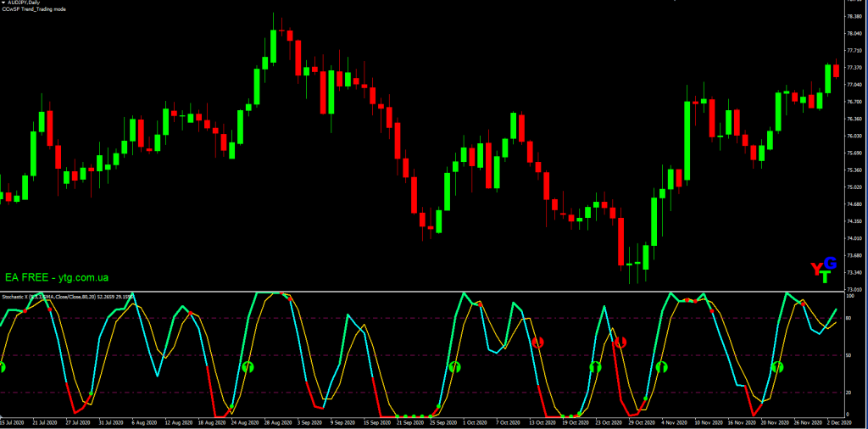Select the CCwSF Trend_Trading mode label
Screen dimensions: 868x429
coord(36,9)
